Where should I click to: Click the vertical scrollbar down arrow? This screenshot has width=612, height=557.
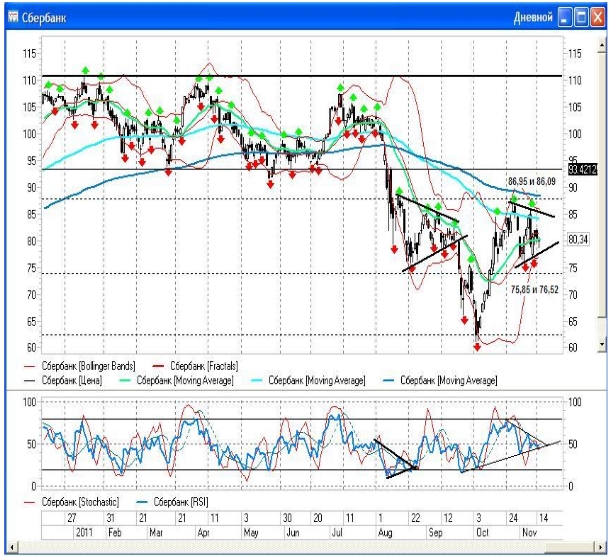[601, 344]
